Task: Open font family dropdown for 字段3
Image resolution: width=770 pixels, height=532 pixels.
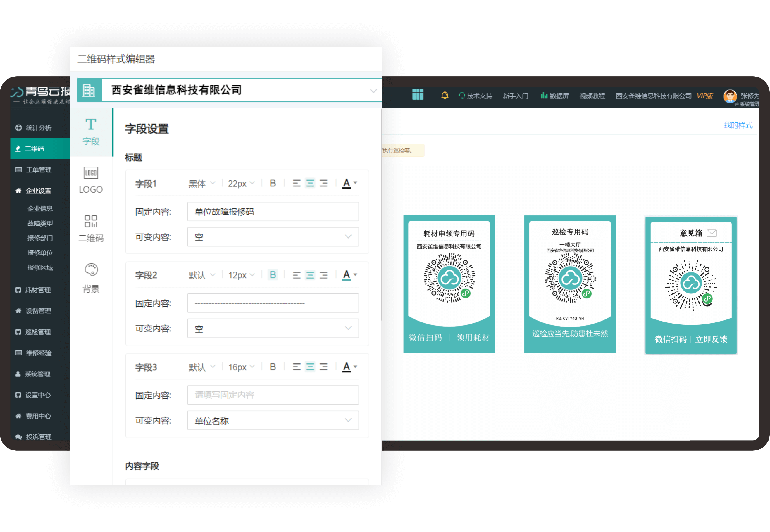Action: coord(201,367)
